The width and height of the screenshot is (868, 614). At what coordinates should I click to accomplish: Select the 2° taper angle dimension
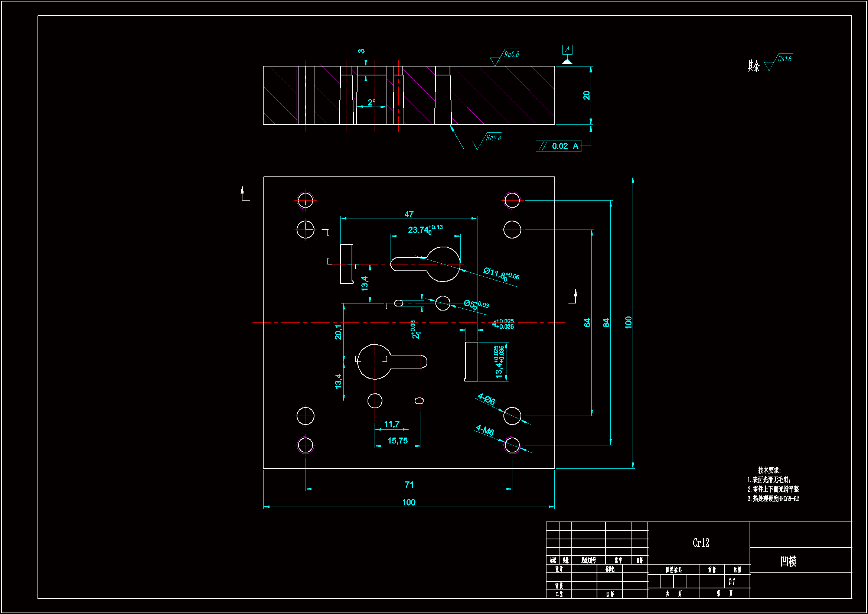click(x=371, y=103)
